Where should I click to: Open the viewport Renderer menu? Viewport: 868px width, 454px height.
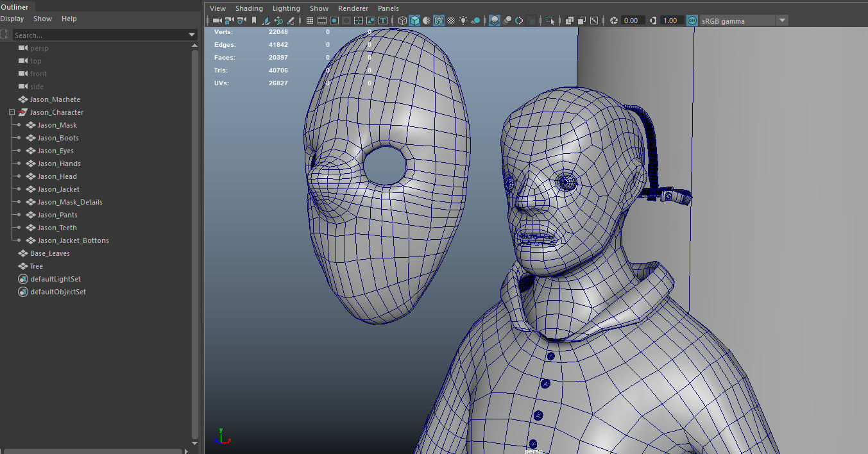click(353, 8)
